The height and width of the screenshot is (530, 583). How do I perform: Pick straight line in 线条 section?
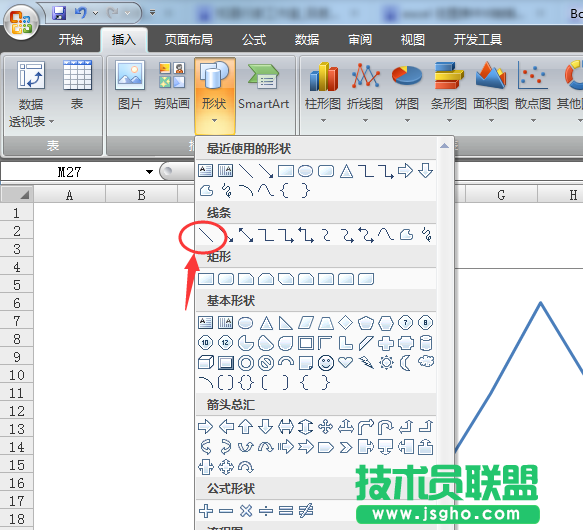206,235
